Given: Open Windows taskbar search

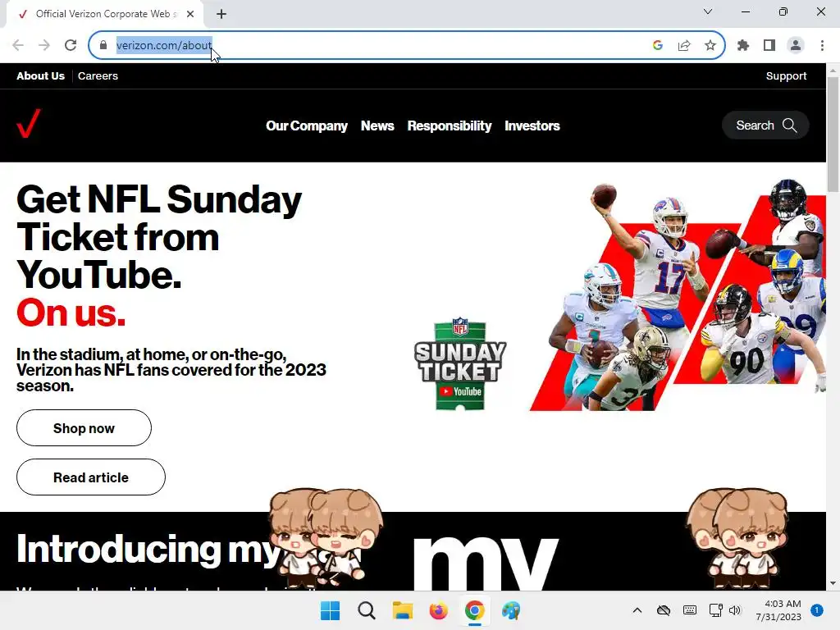Looking at the screenshot, I should coord(367,610).
